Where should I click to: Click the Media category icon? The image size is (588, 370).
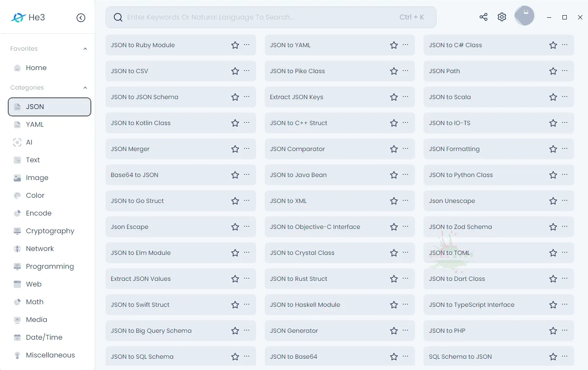[x=17, y=320]
